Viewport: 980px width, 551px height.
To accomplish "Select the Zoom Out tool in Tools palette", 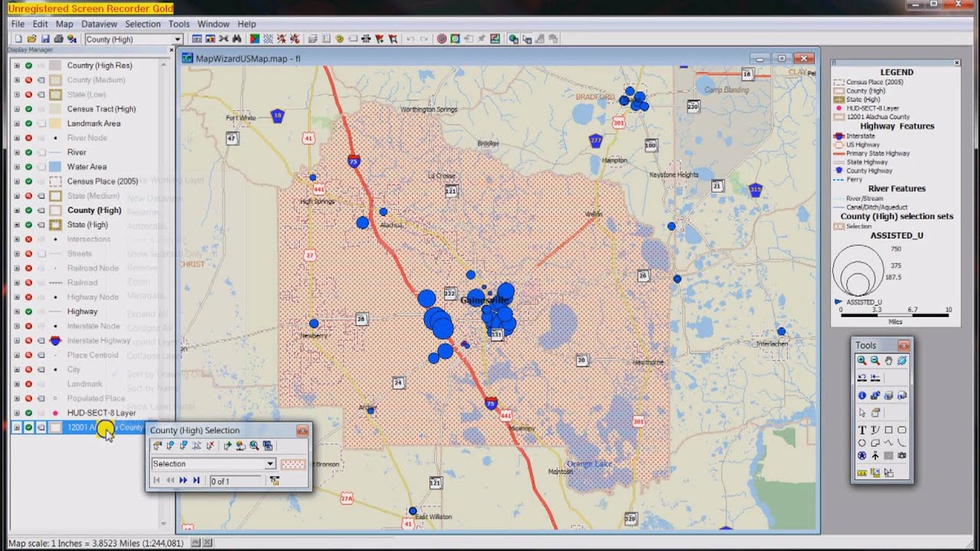I will (875, 360).
